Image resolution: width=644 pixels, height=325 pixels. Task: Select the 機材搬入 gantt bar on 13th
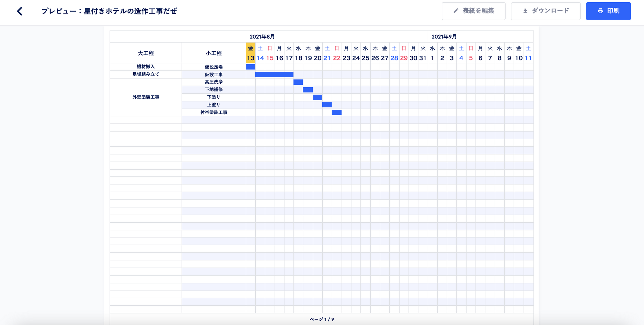(251, 67)
